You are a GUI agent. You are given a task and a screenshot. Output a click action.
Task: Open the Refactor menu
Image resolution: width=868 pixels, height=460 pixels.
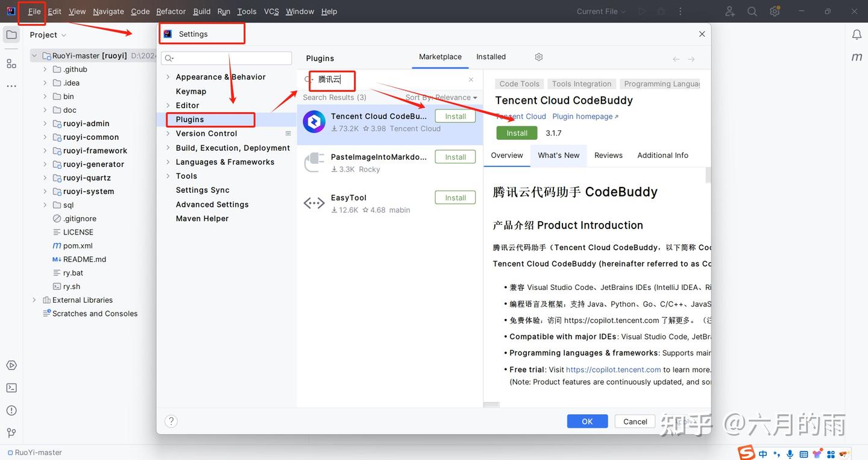171,11
